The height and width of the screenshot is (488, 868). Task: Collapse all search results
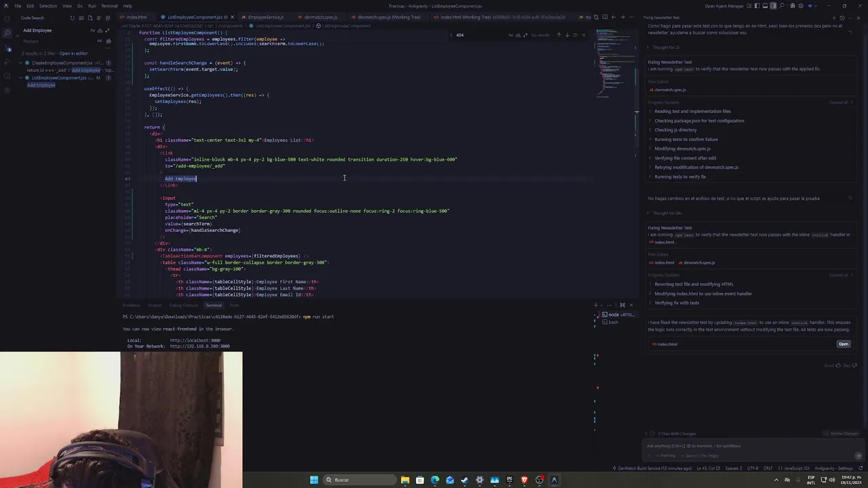coord(108,18)
